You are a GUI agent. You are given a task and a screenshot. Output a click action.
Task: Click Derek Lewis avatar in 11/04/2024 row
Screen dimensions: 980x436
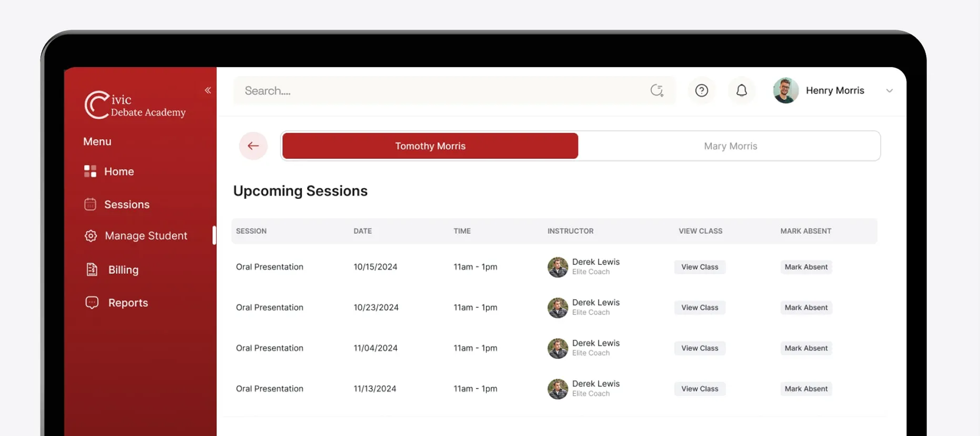point(558,348)
